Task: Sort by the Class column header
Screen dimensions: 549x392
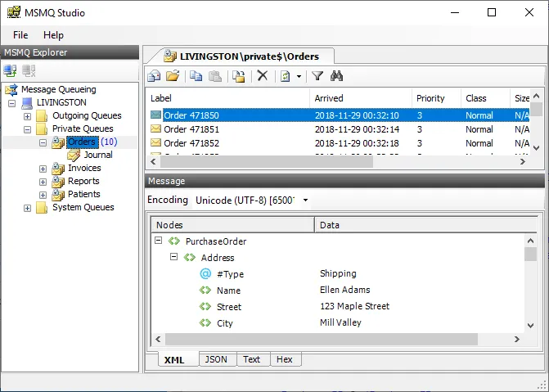Action: [x=485, y=98]
